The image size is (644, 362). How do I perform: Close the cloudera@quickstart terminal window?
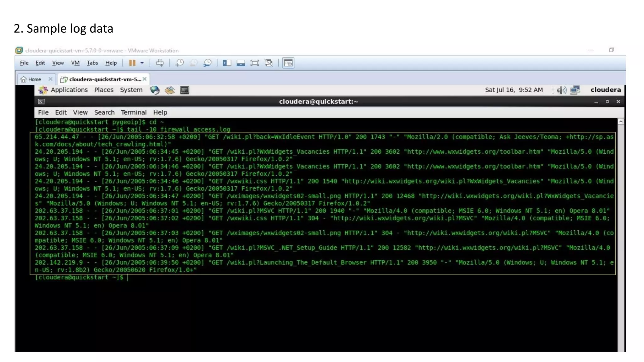618,101
